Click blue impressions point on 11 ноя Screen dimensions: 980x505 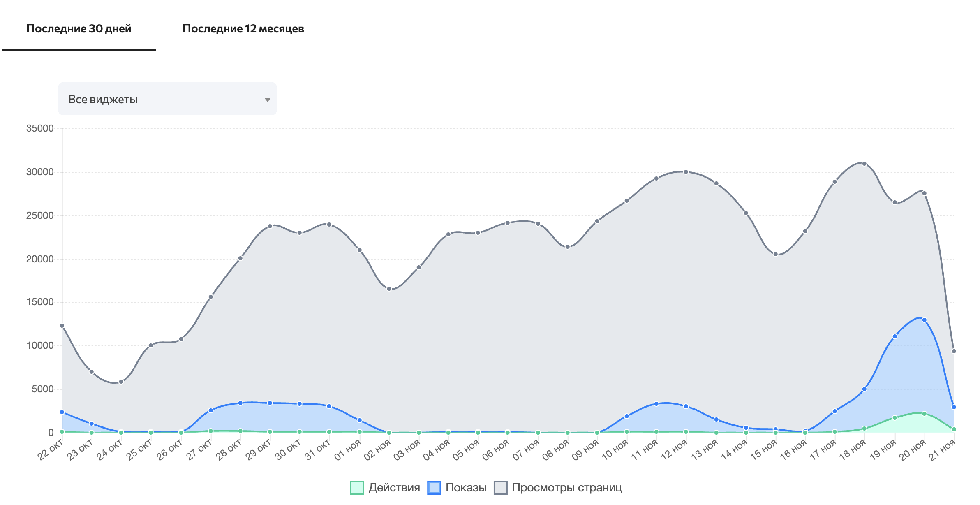(x=656, y=404)
